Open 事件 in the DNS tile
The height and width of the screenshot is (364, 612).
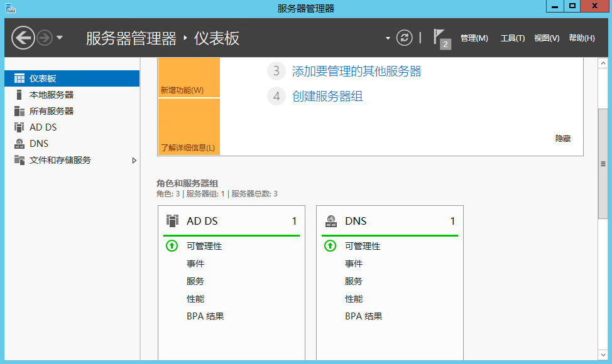[x=354, y=264]
